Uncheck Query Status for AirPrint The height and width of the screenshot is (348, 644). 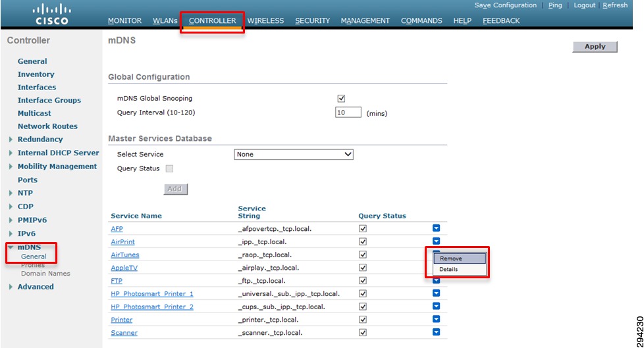coord(363,241)
